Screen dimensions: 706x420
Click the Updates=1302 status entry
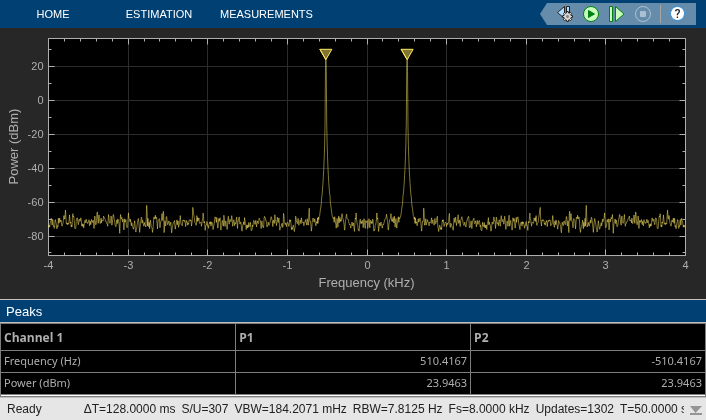575,409
